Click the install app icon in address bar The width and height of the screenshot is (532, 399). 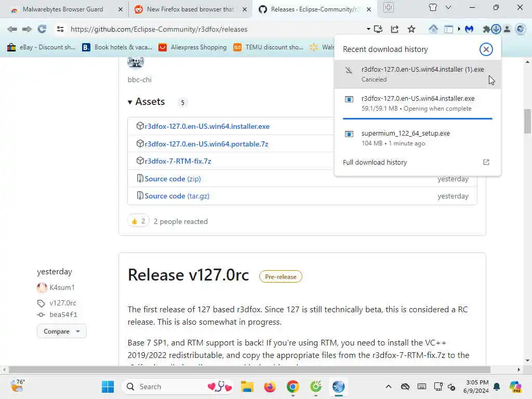pyautogui.click(x=378, y=29)
